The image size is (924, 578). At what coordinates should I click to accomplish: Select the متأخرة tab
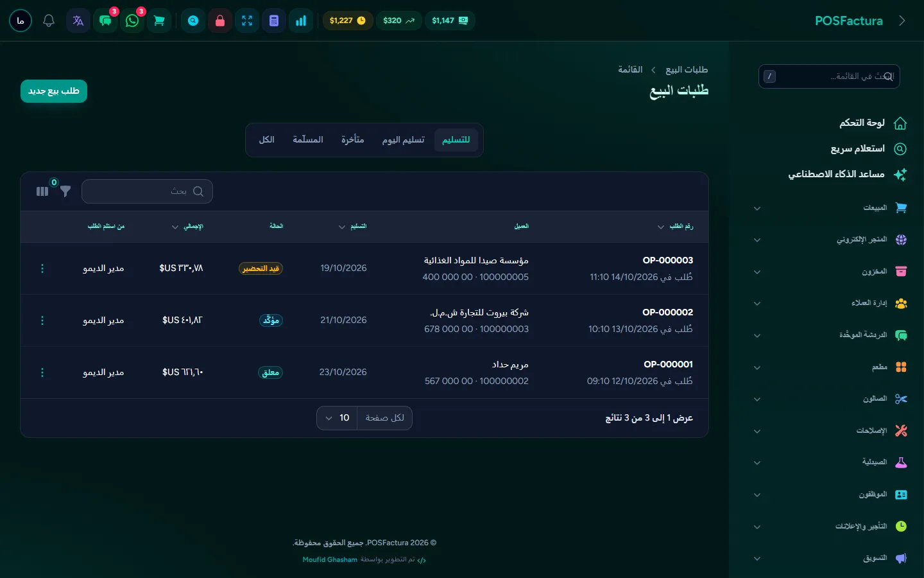(x=353, y=140)
